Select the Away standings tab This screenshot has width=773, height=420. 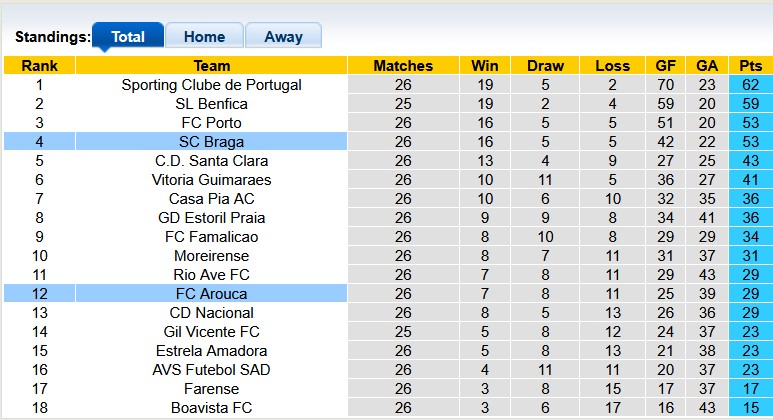click(x=283, y=37)
